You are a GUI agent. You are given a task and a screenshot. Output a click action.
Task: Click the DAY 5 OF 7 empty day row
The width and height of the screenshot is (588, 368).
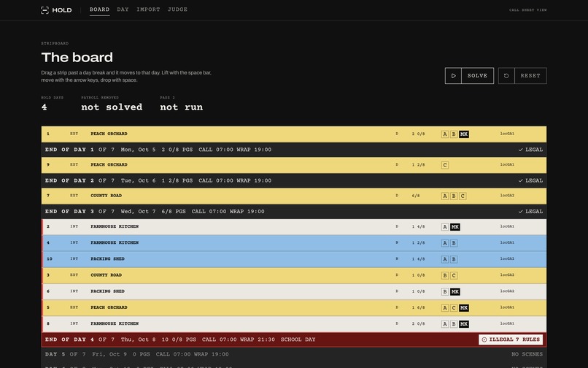click(293, 354)
